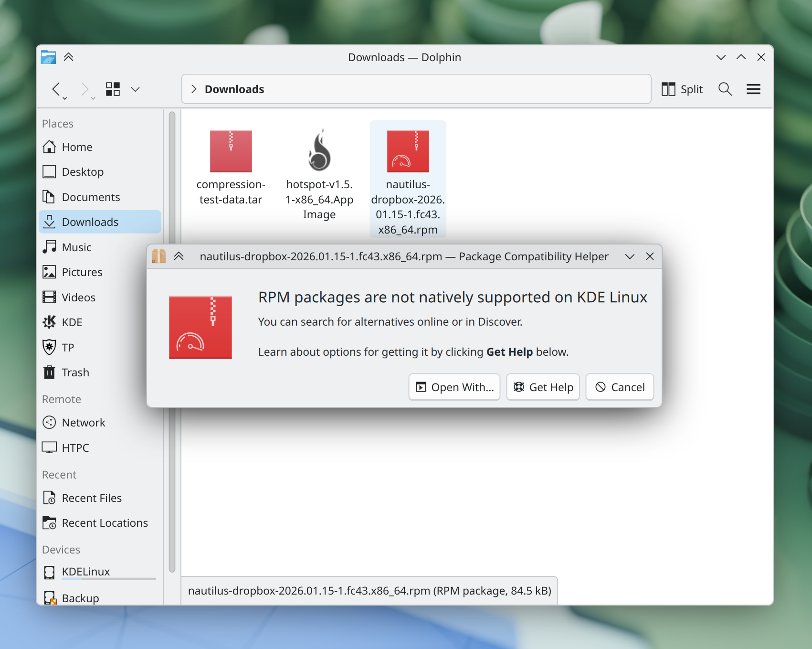
Task: Launch the hotspot AppImage file
Action: click(319, 150)
